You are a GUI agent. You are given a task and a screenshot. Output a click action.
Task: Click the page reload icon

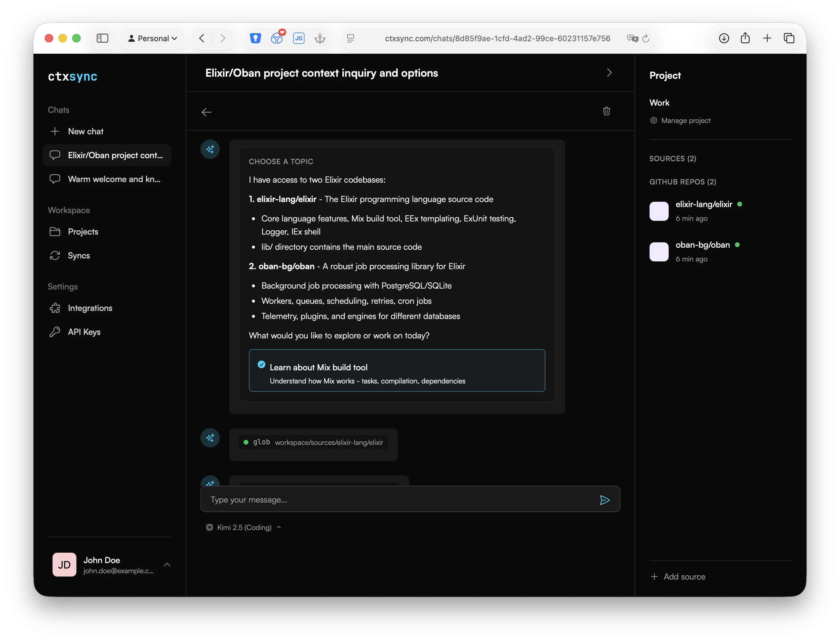point(646,38)
